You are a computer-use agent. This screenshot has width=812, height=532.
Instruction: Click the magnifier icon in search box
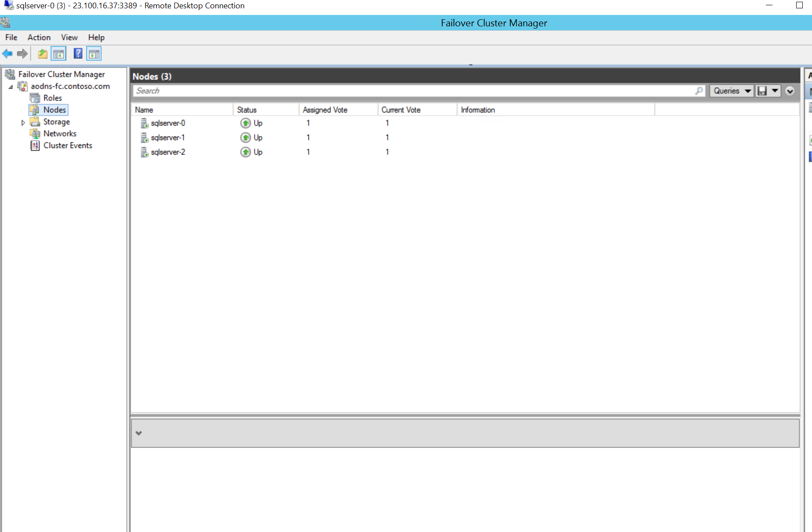click(699, 91)
